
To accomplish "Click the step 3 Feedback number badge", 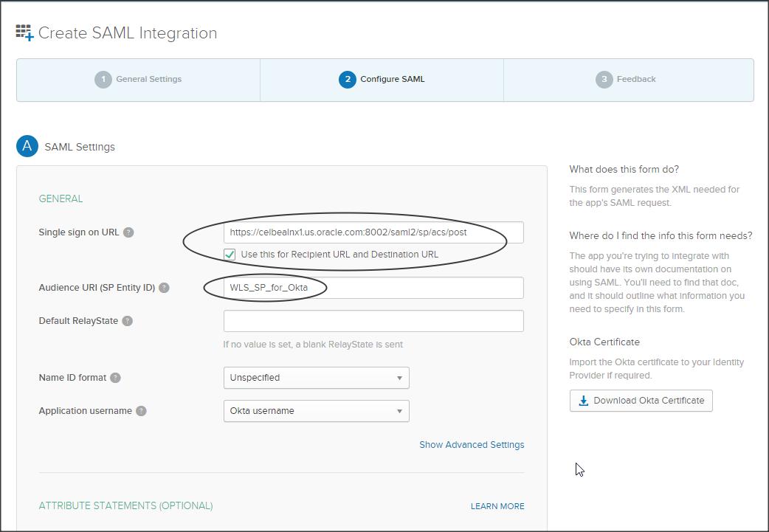I will 604,79.
